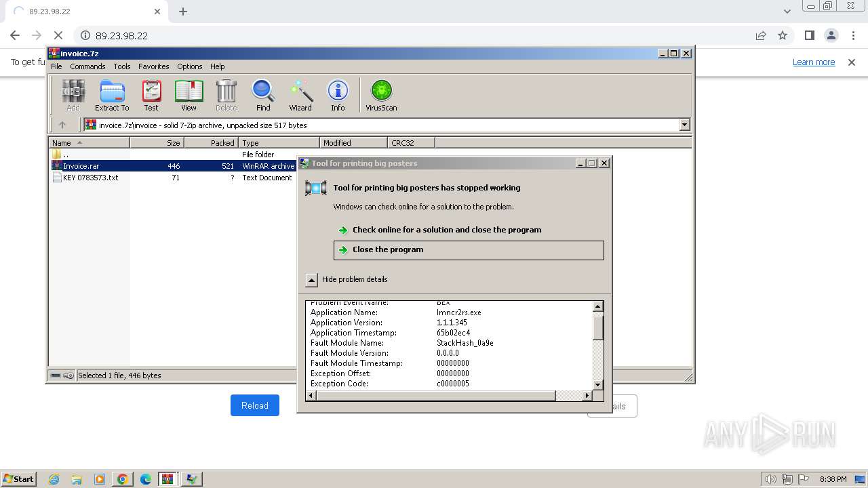Click the status bar text Selected 1 file
Image resolution: width=868 pixels, height=488 pixels.
(119, 375)
